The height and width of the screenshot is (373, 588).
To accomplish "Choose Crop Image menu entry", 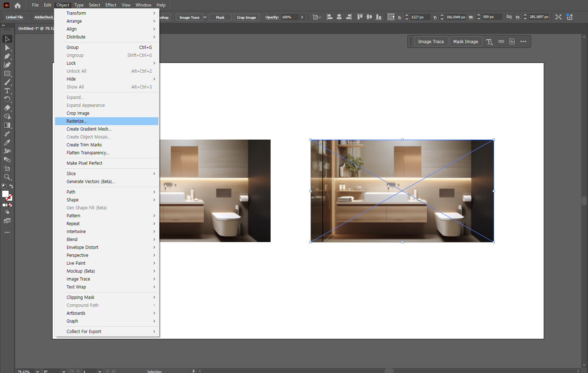I will pyautogui.click(x=107, y=113).
